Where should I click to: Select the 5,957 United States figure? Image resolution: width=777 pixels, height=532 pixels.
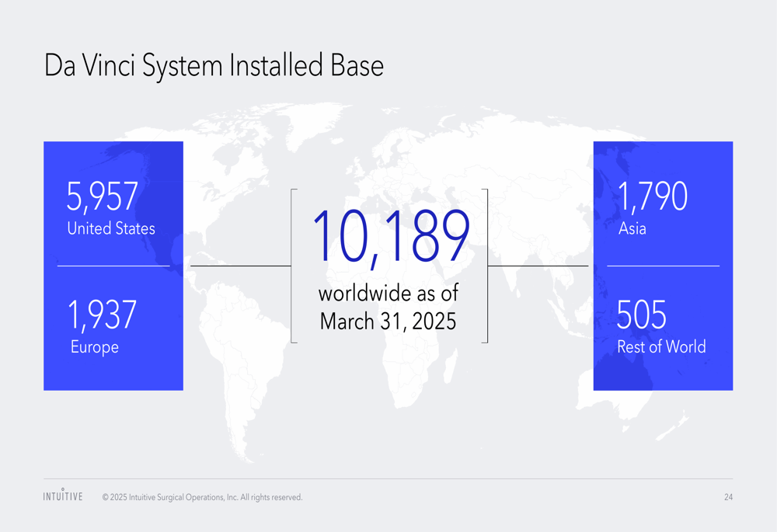pos(102,196)
